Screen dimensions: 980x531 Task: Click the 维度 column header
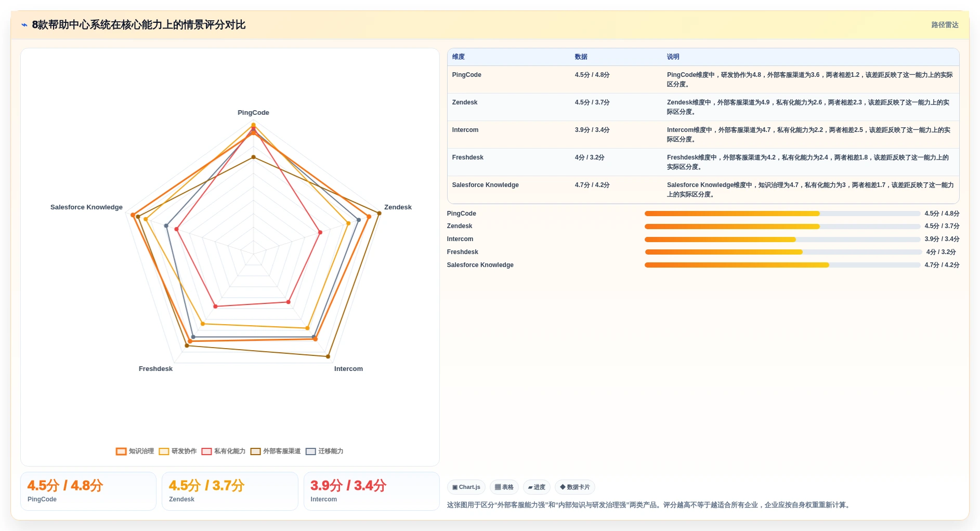pos(459,57)
